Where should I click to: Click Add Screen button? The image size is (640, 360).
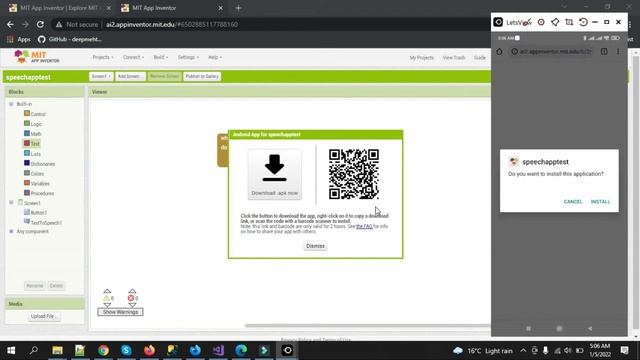(x=130, y=76)
